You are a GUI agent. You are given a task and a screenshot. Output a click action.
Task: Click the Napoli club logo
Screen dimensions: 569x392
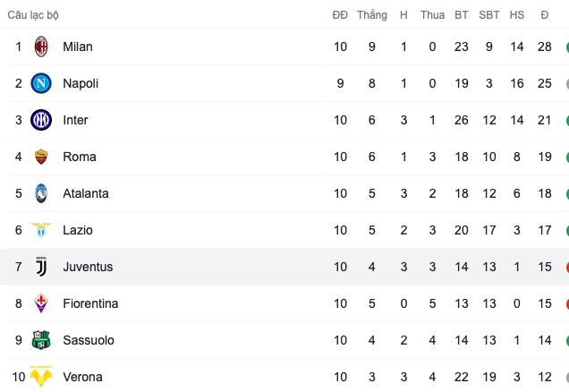pyautogui.click(x=41, y=83)
